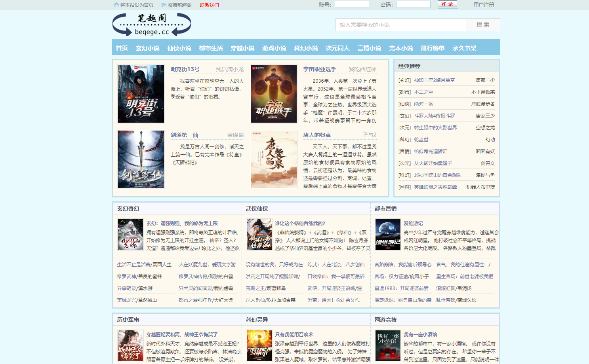Open the 唐人的餐桌 cover image
589x364 pixels.
(274, 159)
